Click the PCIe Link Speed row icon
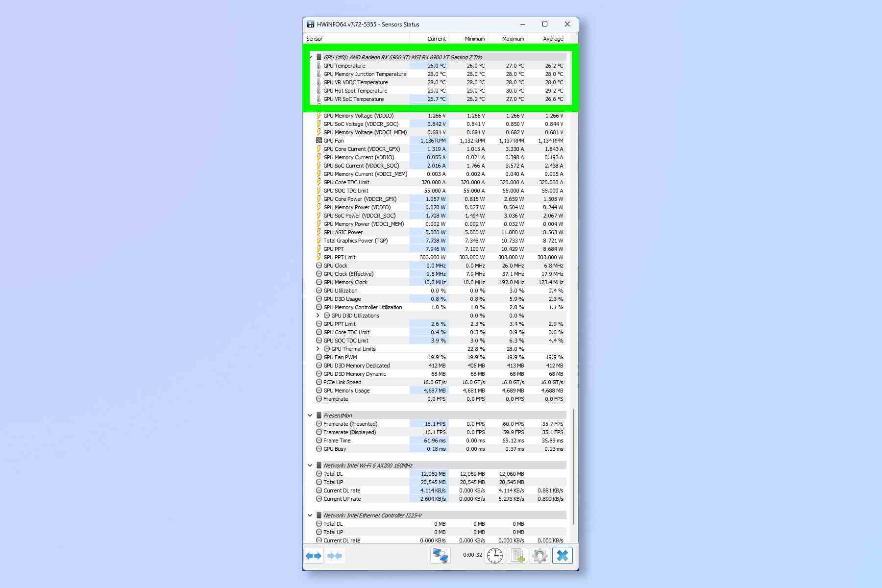Viewport: 882px width, 588px height. (x=319, y=382)
